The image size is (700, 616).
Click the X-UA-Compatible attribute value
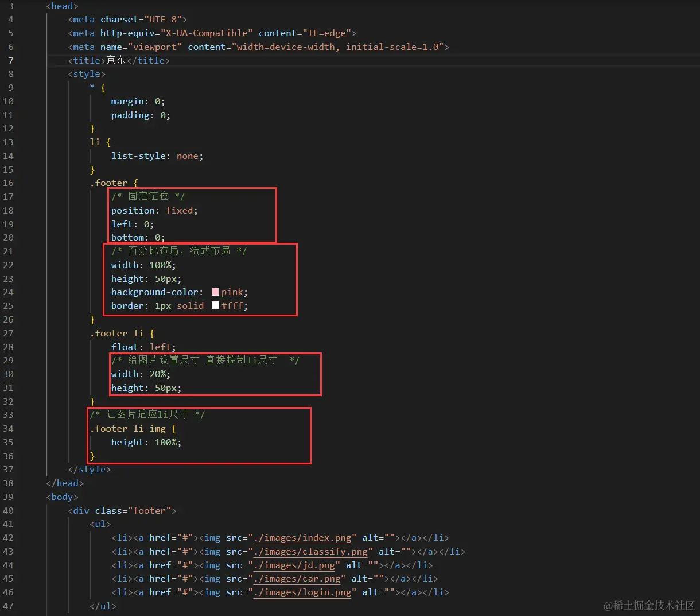(x=207, y=33)
